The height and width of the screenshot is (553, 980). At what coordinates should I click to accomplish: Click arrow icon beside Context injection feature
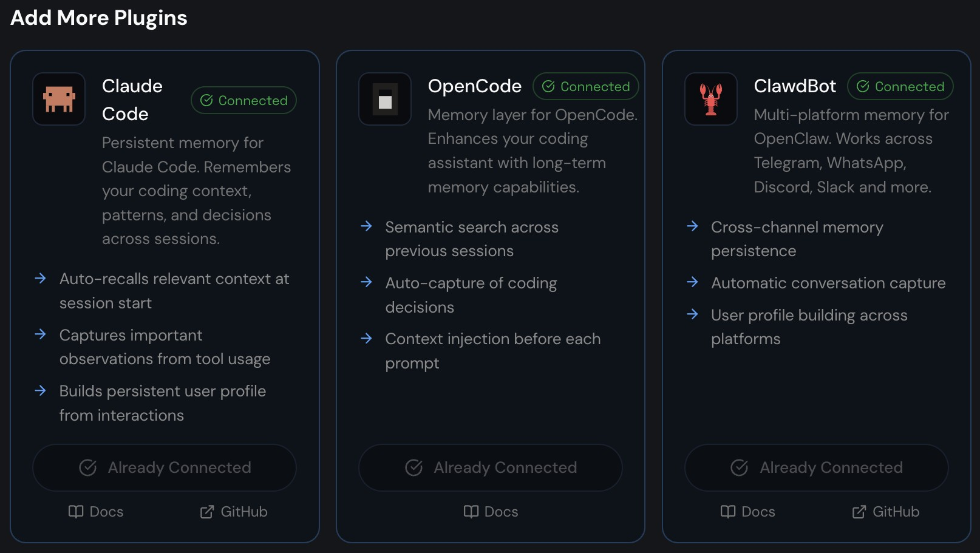click(x=366, y=338)
